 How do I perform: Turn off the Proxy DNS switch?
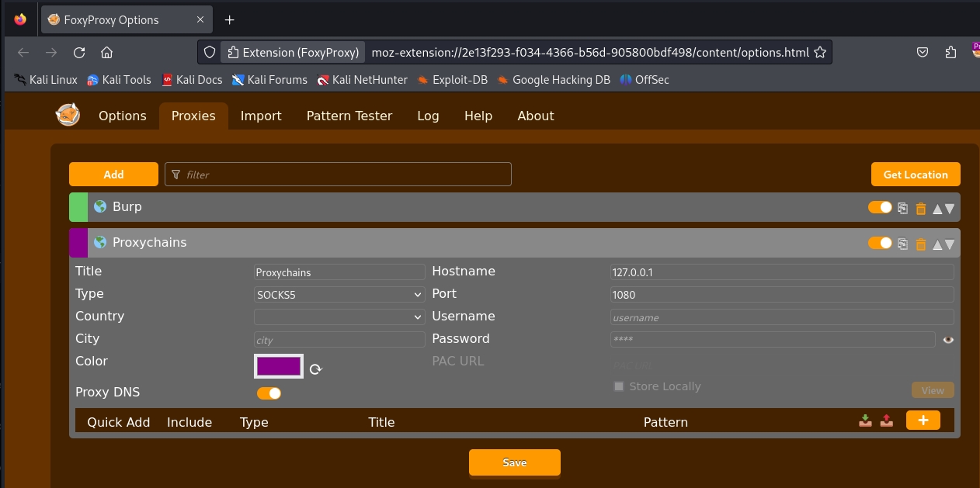[269, 393]
